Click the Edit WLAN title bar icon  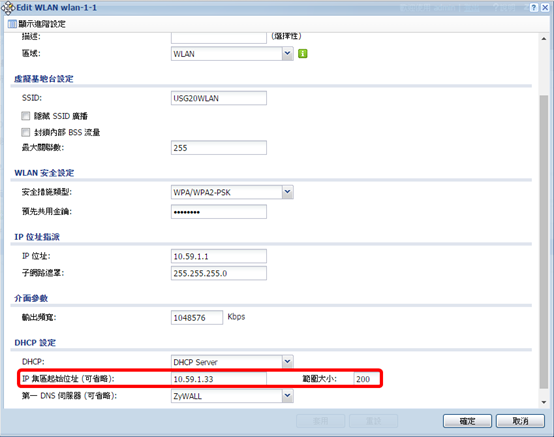(x=8, y=8)
